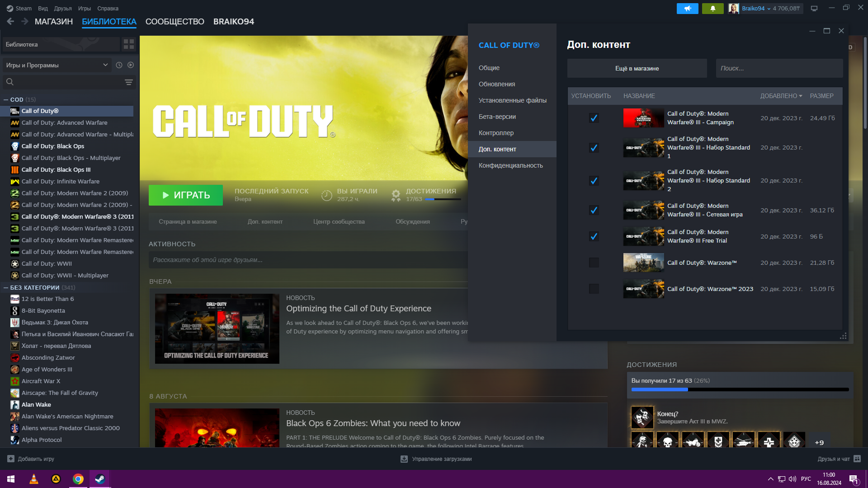
Task: Sort by ДОБАВЛЕНО column header
Action: click(x=781, y=96)
